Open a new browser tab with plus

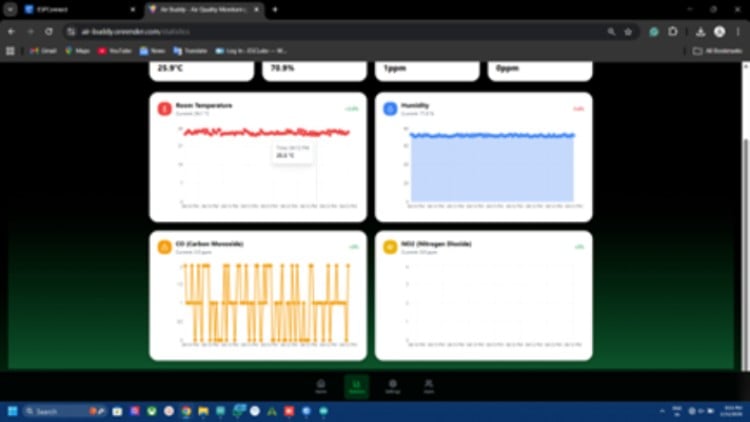tap(275, 9)
